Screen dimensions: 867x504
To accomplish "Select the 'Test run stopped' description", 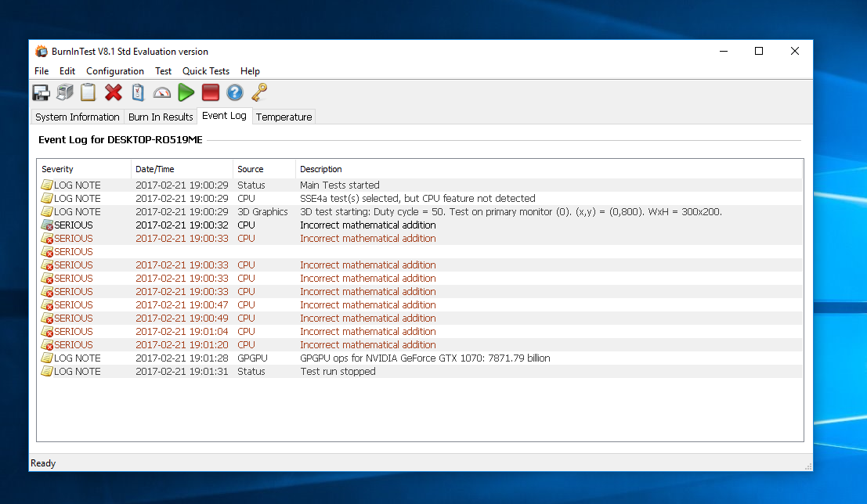I will (338, 372).
